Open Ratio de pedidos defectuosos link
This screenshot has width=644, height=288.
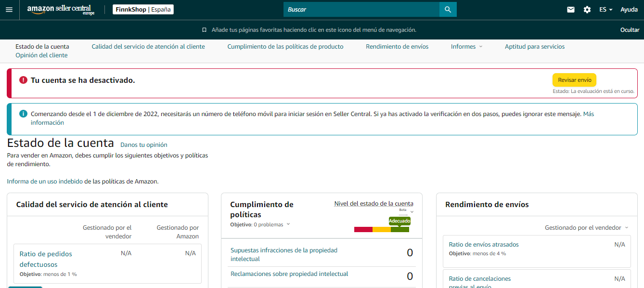tap(46, 259)
